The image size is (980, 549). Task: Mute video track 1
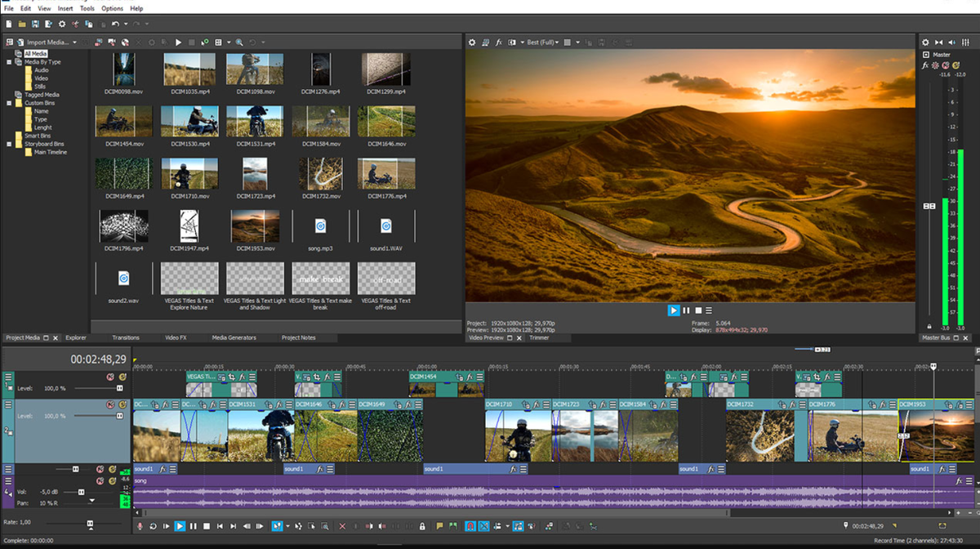(110, 377)
